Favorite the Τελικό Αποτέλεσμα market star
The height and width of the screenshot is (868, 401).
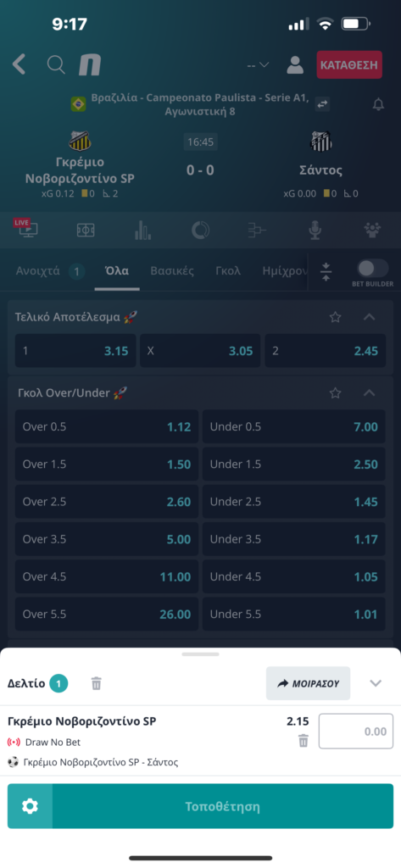point(335,317)
